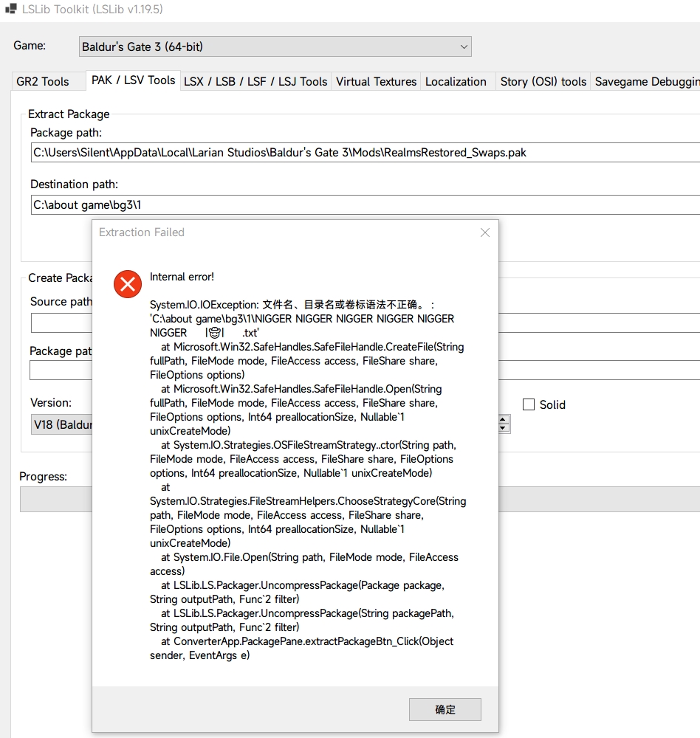Select the Savegame Debugging tab
700x738 pixels.
[646, 81]
